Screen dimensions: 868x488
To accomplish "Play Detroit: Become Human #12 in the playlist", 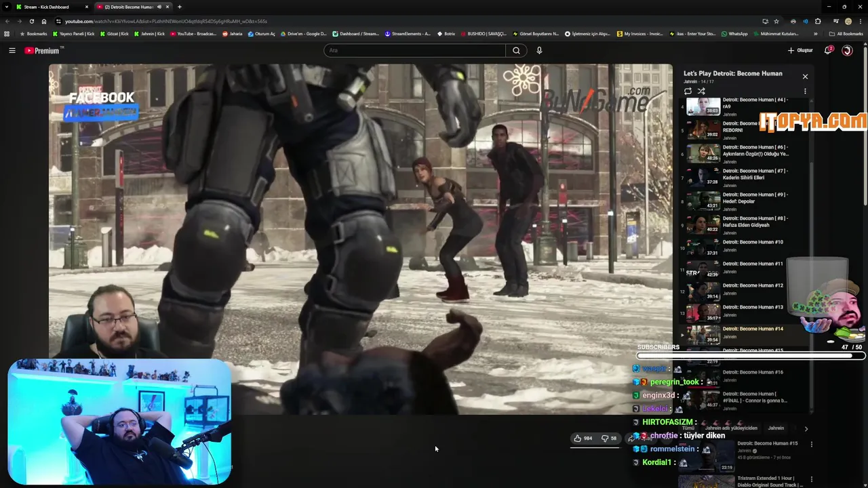I will click(746, 290).
